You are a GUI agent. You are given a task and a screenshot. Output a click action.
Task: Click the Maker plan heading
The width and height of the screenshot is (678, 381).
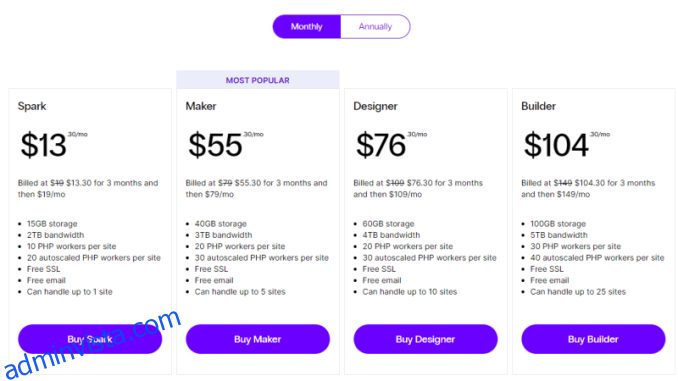pyautogui.click(x=201, y=106)
